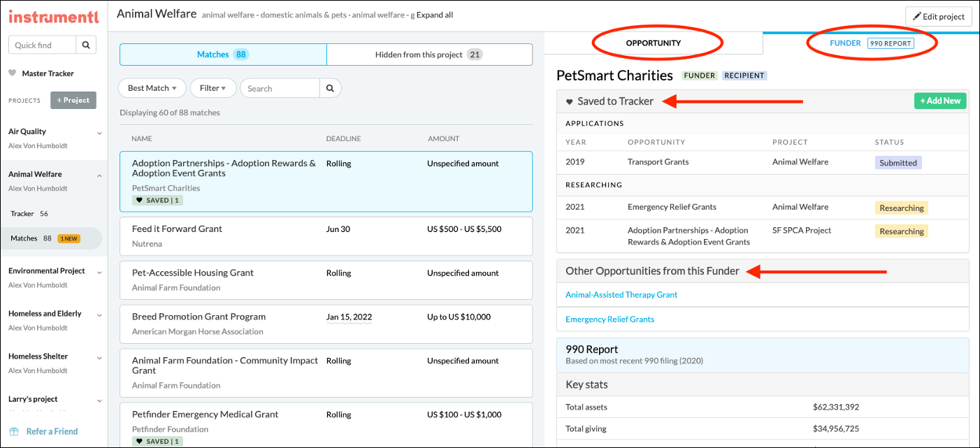Screen dimensions: 980x448
Task: Click the Transport Grants application row
Action: [763, 162]
